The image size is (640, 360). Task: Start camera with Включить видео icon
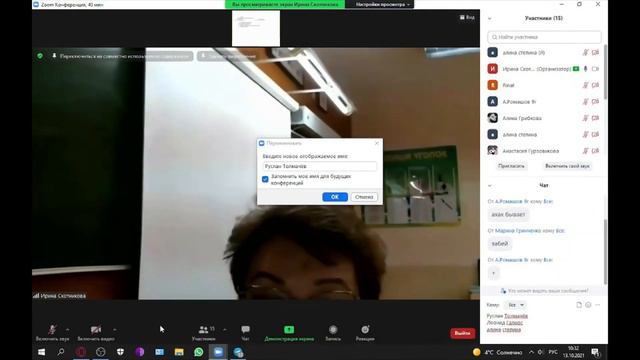point(96,329)
